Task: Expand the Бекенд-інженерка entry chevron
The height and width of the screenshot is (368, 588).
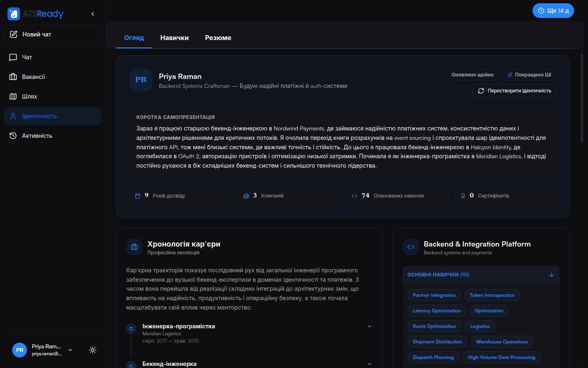Action: click(370, 364)
